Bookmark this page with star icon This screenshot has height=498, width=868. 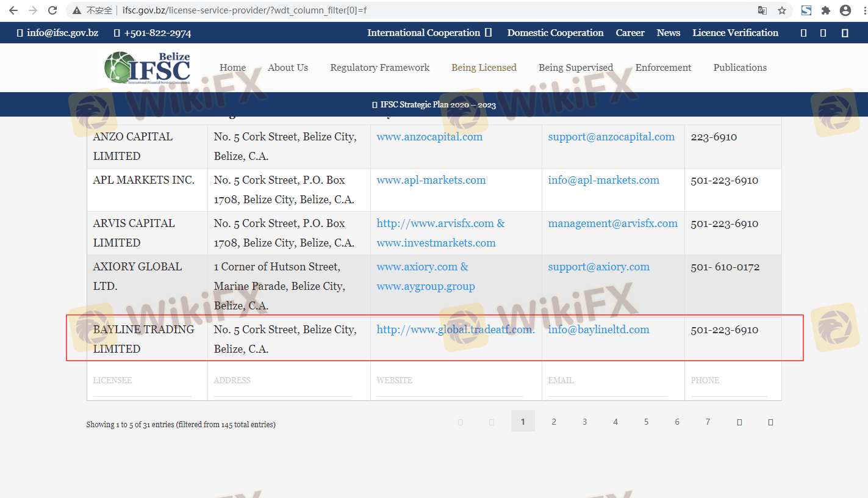tap(781, 10)
